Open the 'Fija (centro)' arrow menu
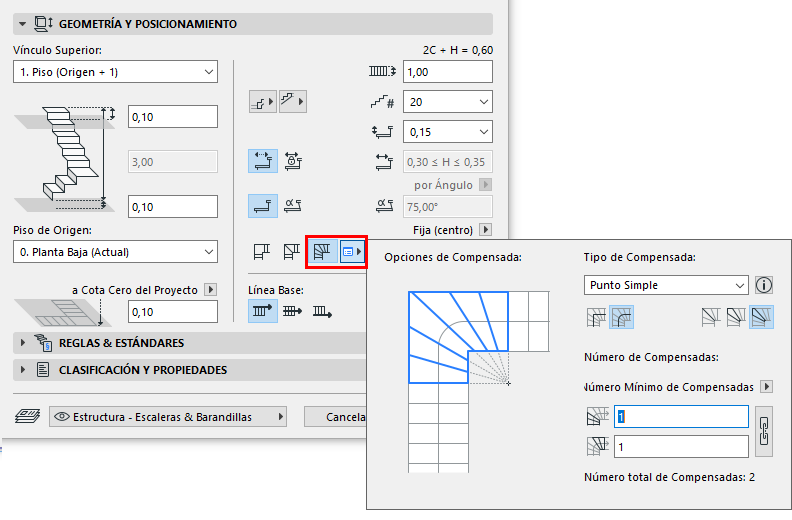 (x=485, y=229)
